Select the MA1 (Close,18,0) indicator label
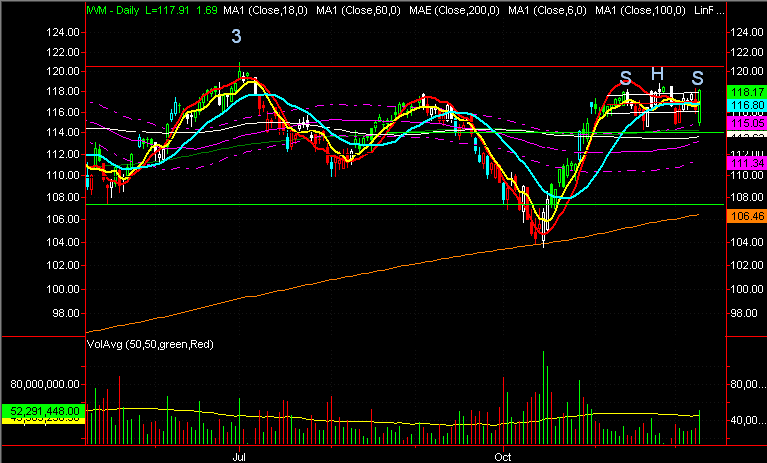767x463 pixels. (266, 10)
